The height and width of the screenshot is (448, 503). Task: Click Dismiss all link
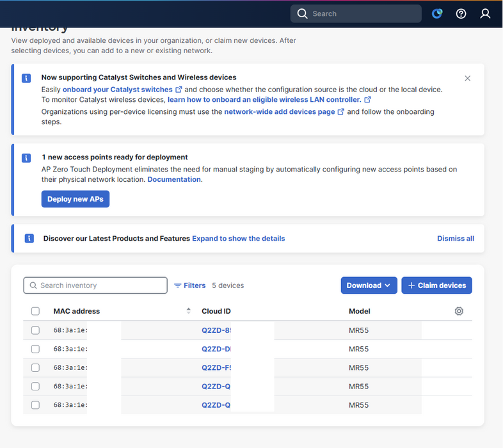456,239
